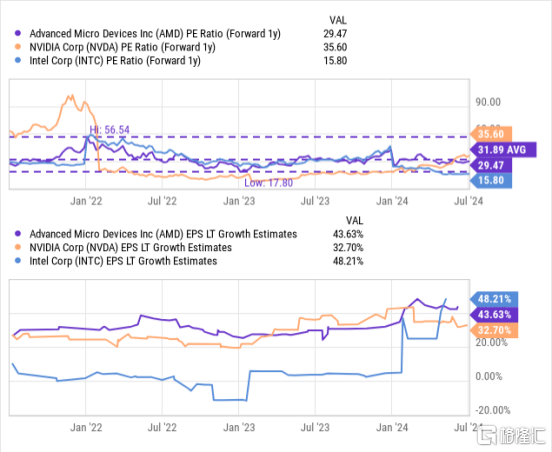Click the orange 32.70% tag on EPS chart axis
Viewport: 552px width, 452px height.
(494, 330)
